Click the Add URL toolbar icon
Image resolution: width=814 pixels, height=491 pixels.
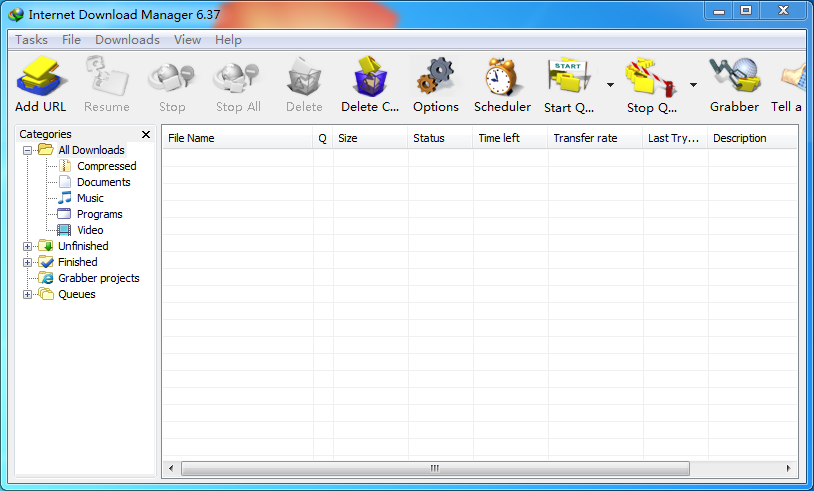point(41,77)
